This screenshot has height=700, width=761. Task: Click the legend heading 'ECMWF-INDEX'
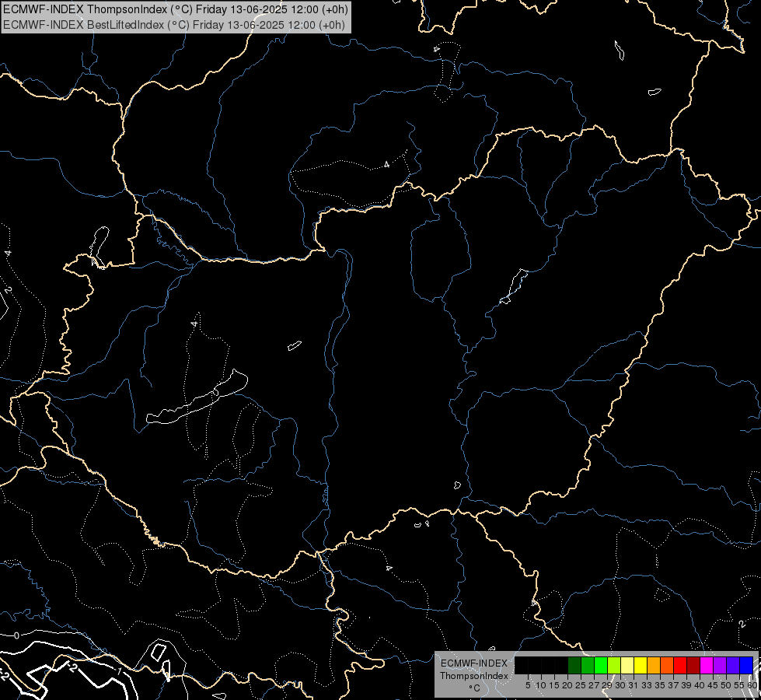point(474,663)
